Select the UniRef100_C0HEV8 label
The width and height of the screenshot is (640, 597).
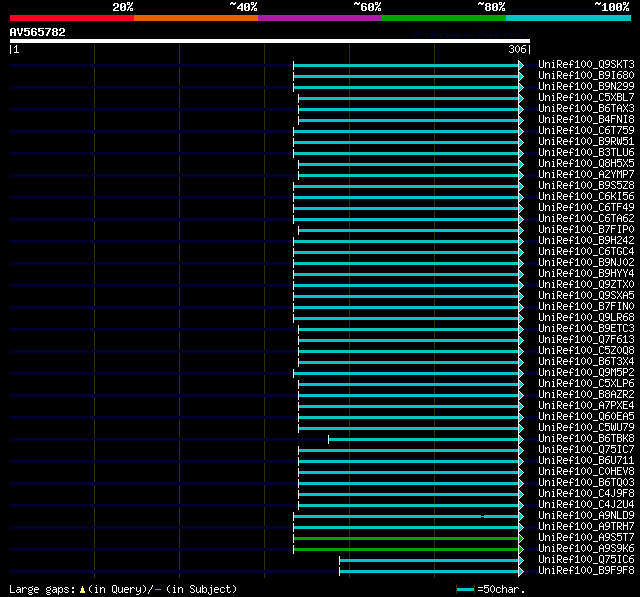point(586,472)
